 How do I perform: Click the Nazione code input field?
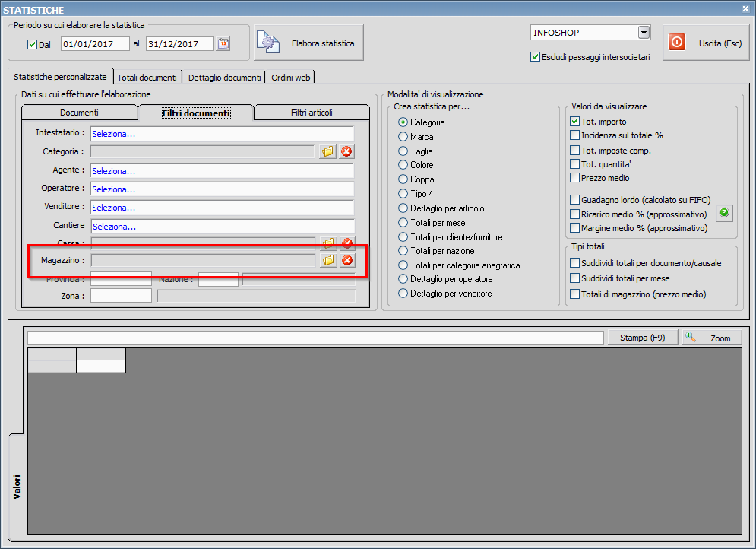(x=218, y=279)
